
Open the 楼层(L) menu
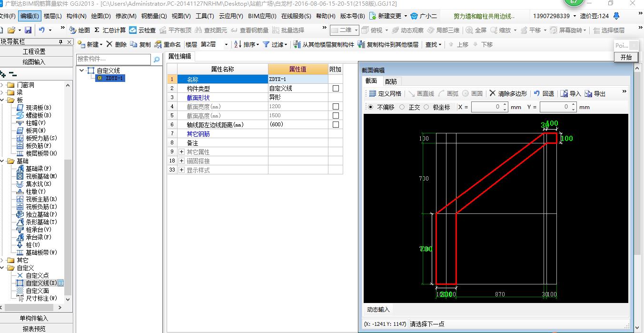[x=52, y=16]
